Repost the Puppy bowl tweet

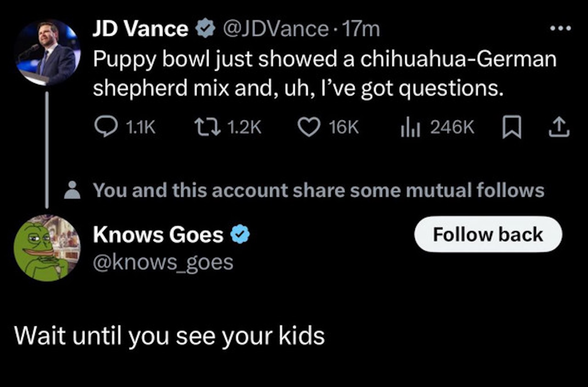pos(207,127)
